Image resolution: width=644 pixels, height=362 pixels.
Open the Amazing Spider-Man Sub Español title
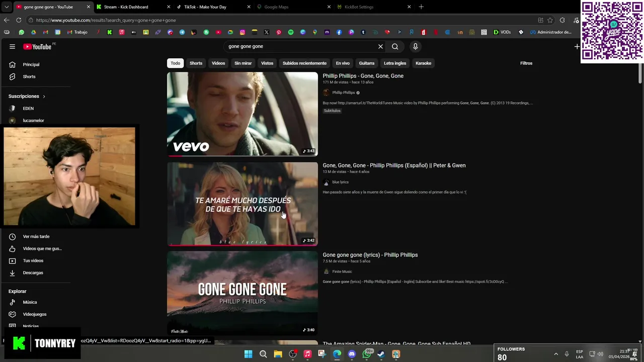396,343
